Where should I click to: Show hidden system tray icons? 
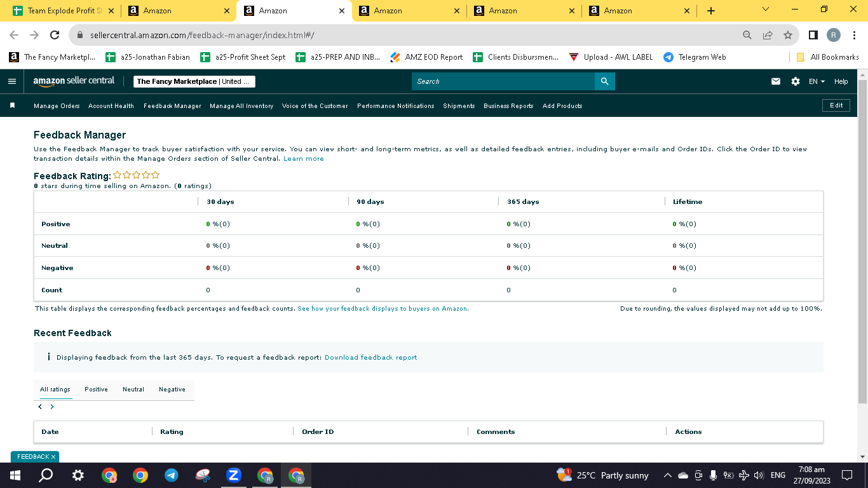point(668,475)
